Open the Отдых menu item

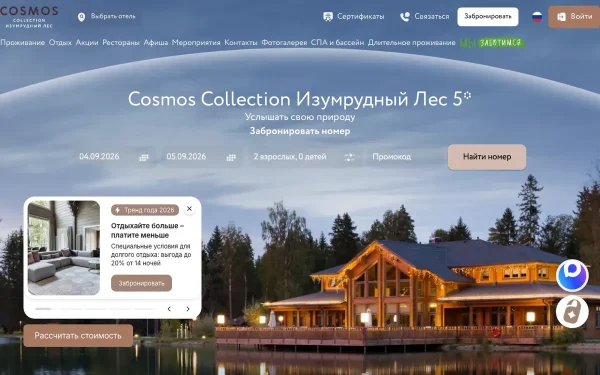pyautogui.click(x=60, y=42)
